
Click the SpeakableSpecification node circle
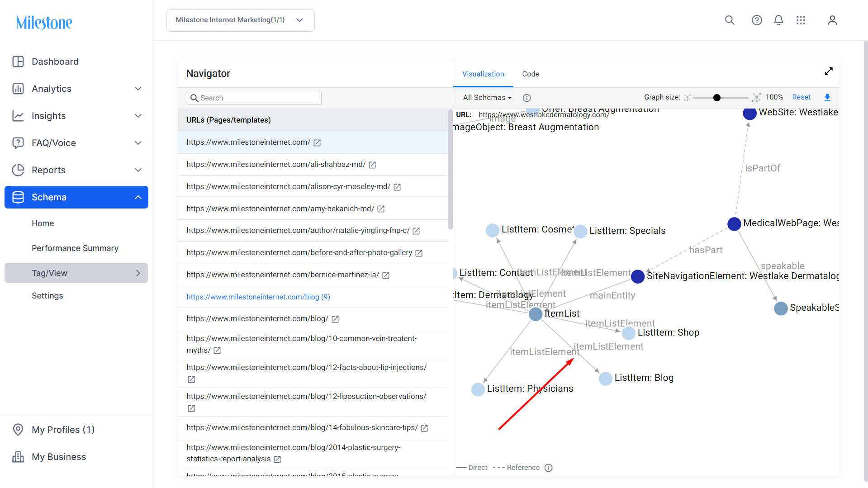[x=781, y=309]
